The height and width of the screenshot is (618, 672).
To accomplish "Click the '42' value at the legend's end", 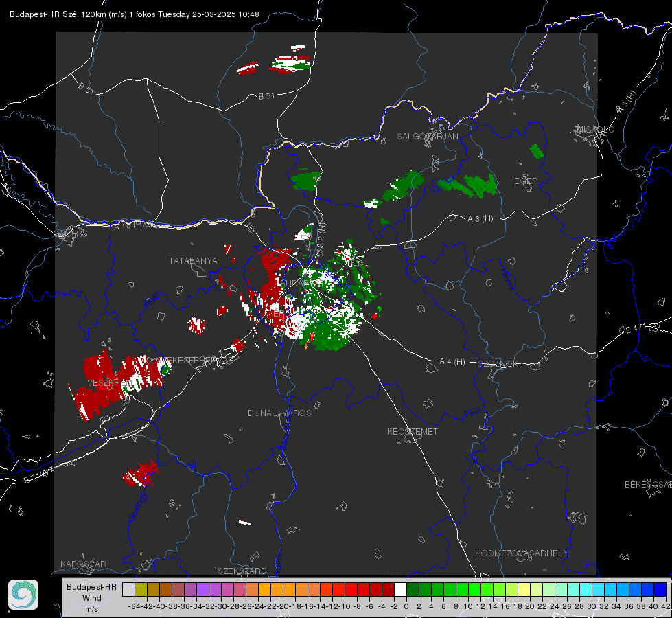I will pos(666,606).
